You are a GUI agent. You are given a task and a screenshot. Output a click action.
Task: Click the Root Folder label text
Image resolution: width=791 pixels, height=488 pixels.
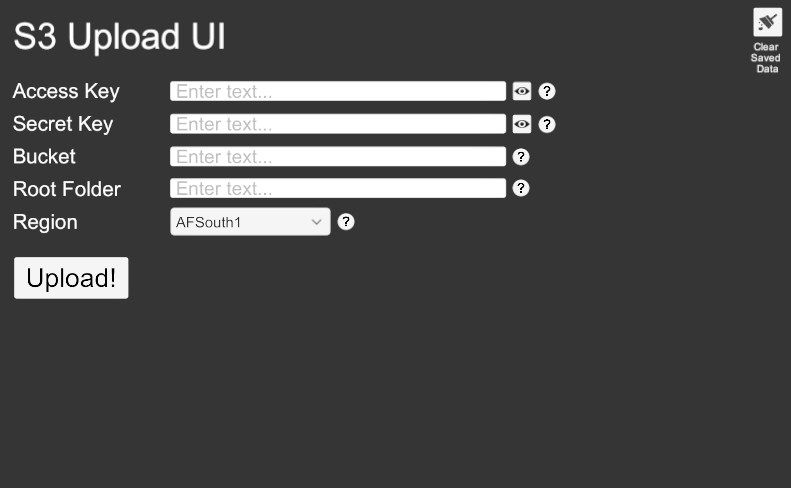67,189
